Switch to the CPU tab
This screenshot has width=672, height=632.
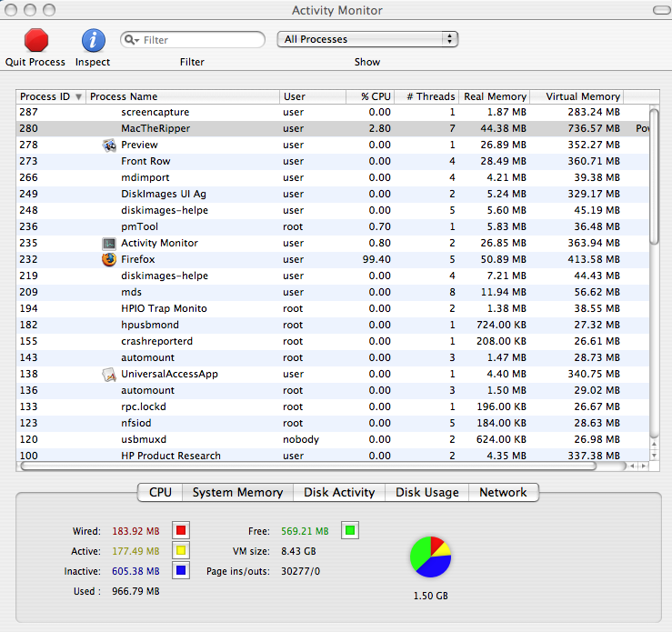160,492
